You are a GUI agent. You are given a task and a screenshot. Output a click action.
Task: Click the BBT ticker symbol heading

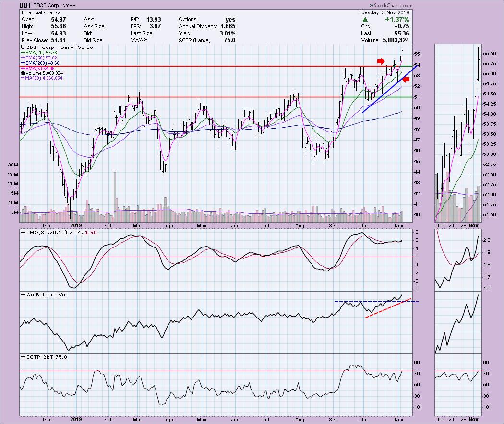click(25, 5)
